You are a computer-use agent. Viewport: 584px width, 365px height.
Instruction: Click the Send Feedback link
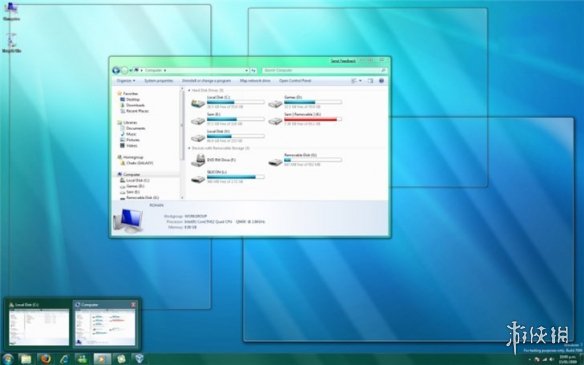(x=343, y=61)
